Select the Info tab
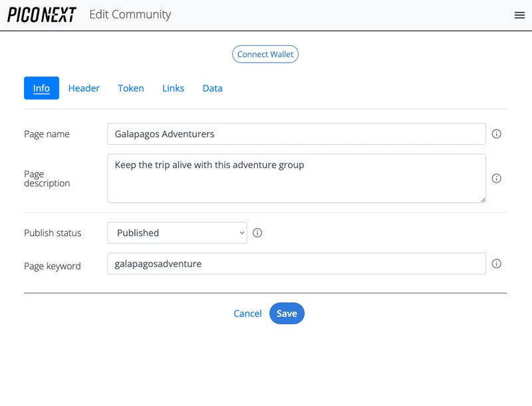This screenshot has height=406, width=532. pyautogui.click(x=41, y=88)
